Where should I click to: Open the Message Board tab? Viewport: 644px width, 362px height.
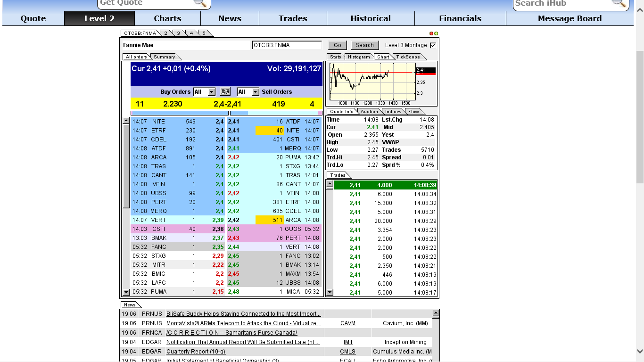pos(570,18)
